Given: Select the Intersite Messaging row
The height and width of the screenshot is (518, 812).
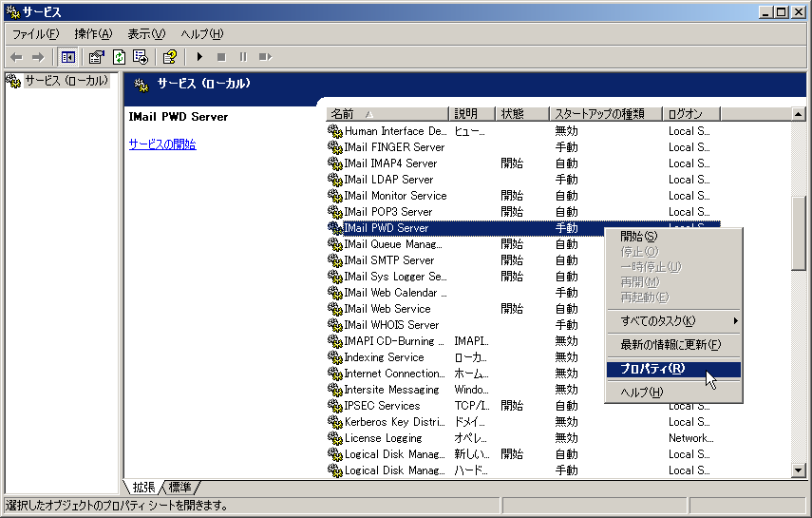Looking at the screenshot, I should [x=523, y=390].
